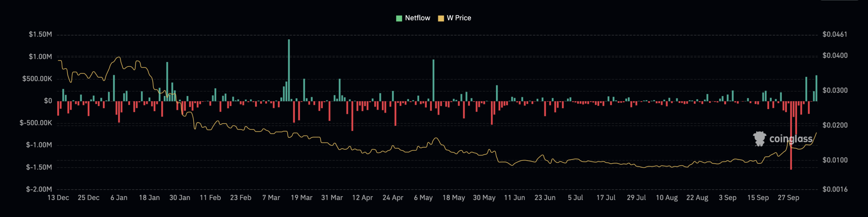Screen dimensions: 868x217
Task: Click the "30 May" date label
Action: (x=484, y=198)
